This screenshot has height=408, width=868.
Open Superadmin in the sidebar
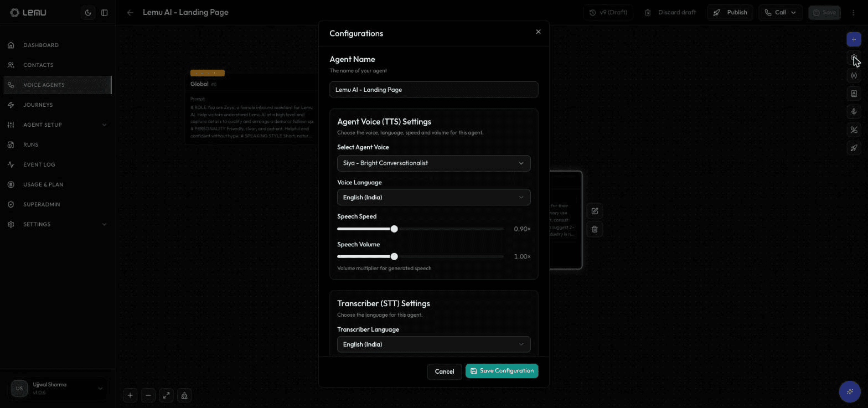click(58, 204)
